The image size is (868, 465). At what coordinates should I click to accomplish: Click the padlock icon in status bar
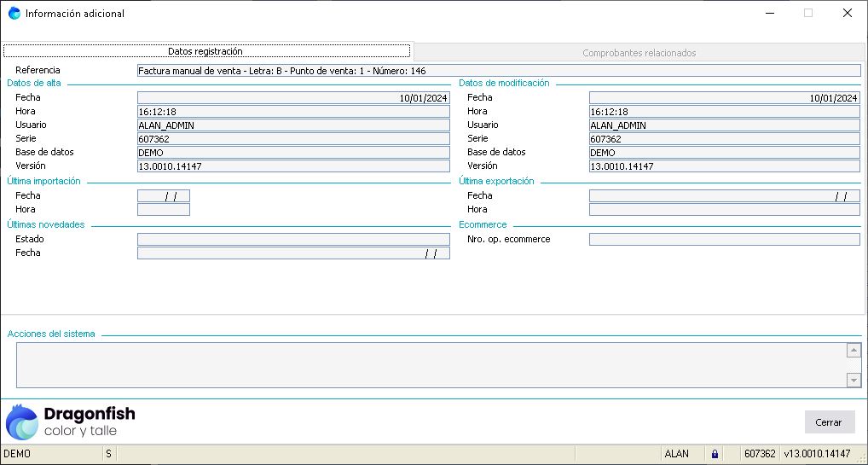point(715,454)
